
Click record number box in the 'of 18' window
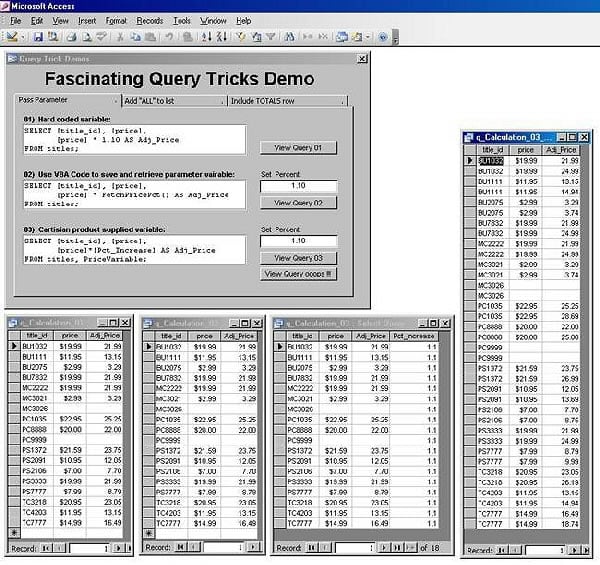point(355,548)
